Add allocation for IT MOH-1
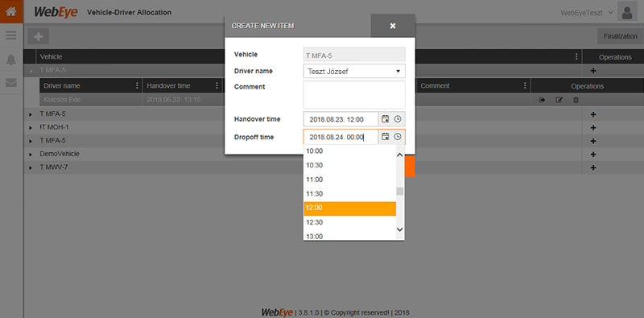 point(593,128)
